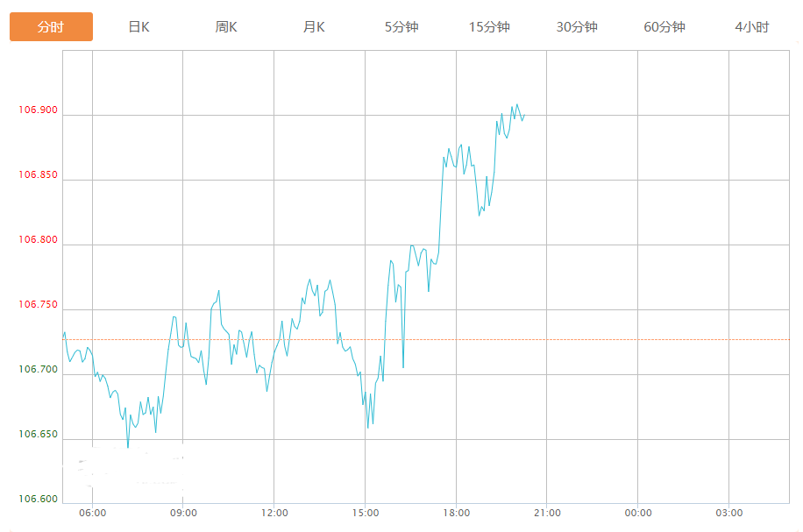Image resolution: width=803 pixels, height=532 pixels.
Task: Open the 周K chart tab
Action: click(x=226, y=27)
